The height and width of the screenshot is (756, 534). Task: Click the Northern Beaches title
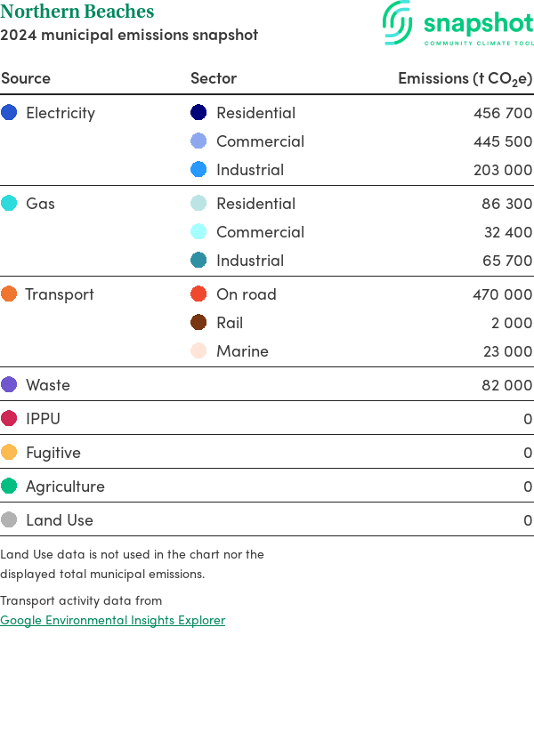pyautogui.click(x=77, y=12)
